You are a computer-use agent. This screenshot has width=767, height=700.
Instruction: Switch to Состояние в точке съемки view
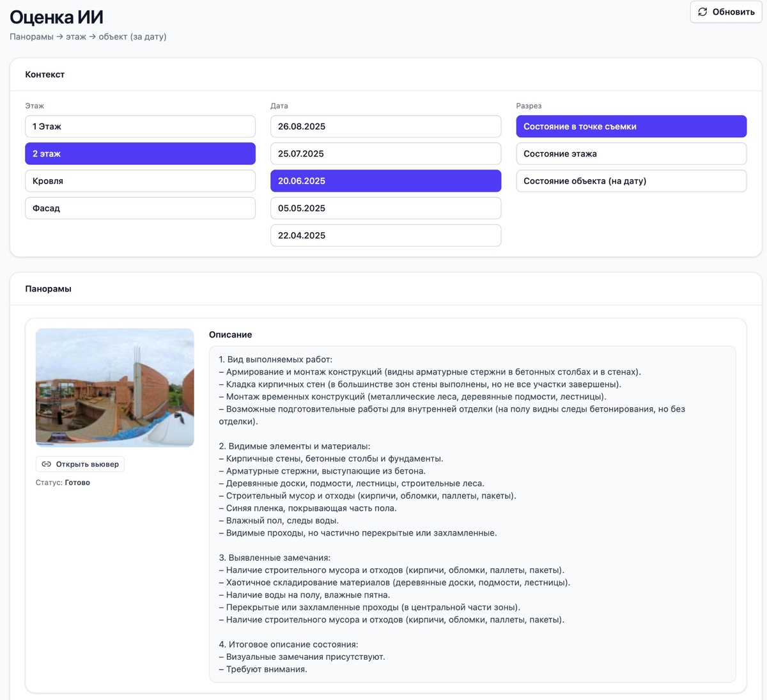point(631,127)
